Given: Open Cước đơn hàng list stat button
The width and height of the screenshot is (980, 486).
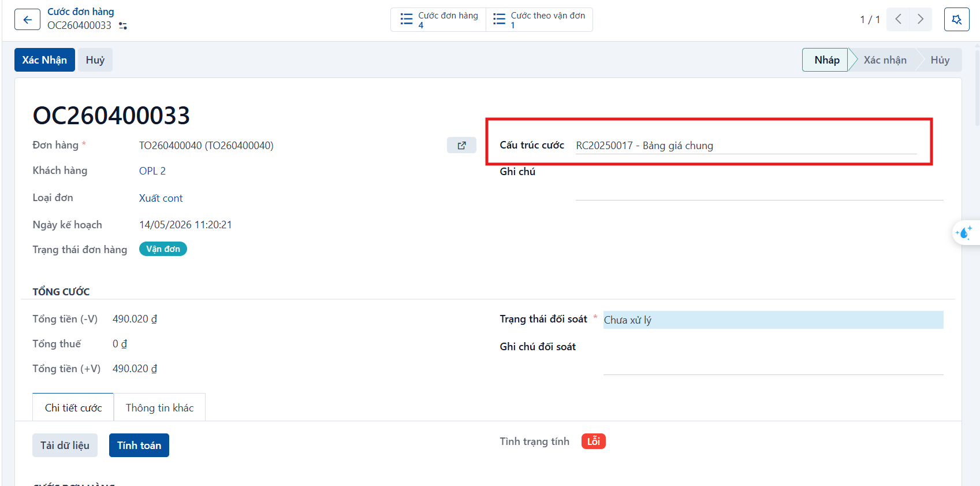Looking at the screenshot, I should click(x=439, y=20).
